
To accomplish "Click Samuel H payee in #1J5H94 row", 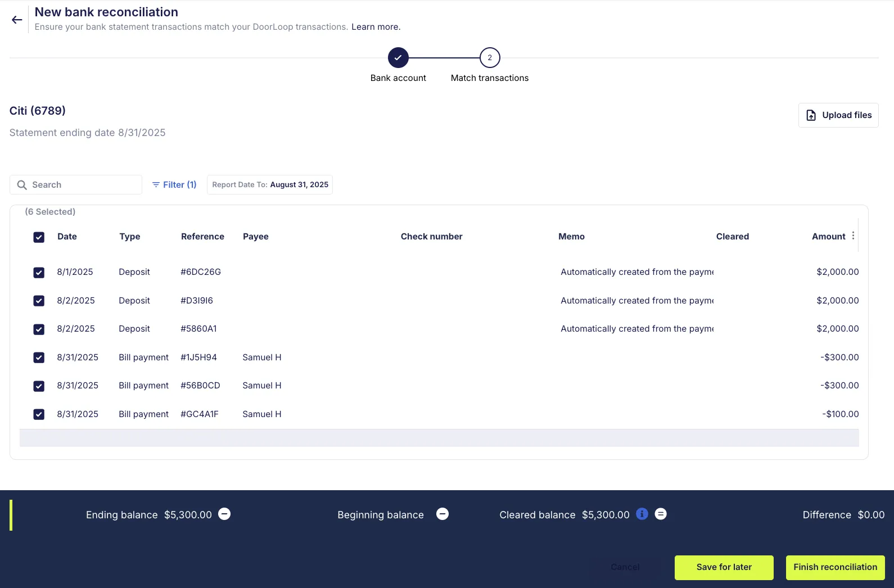I will pos(262,358).
